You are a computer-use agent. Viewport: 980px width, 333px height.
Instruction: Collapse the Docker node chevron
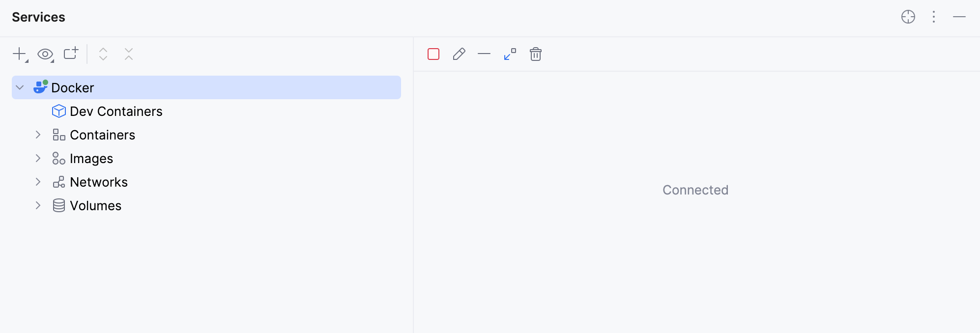(x=19, y=87)
